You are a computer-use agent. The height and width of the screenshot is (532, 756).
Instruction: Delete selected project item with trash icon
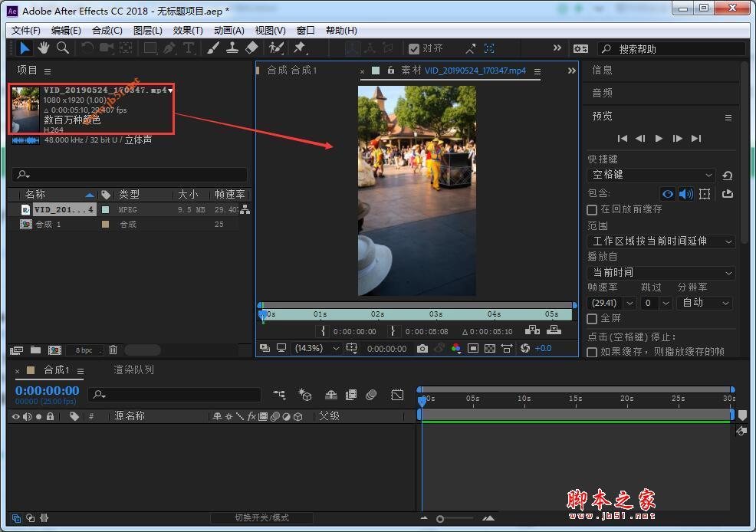point(113,350)
